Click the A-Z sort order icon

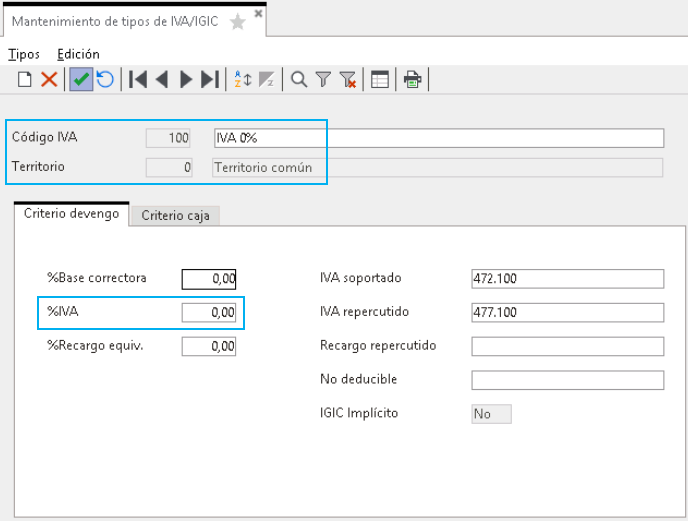click(243, 79)
